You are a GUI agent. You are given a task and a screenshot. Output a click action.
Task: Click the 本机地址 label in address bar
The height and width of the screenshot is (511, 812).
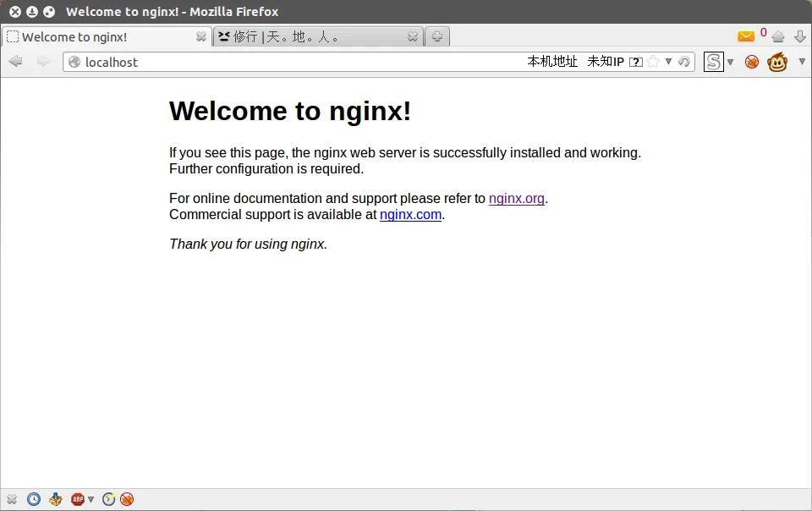[552, 62]
